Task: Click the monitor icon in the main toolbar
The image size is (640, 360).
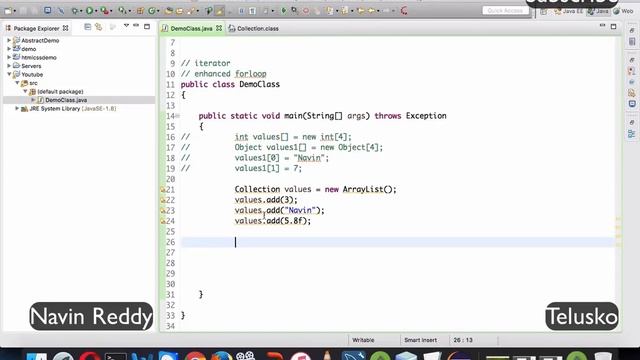Action: click(x=47, y=10)
